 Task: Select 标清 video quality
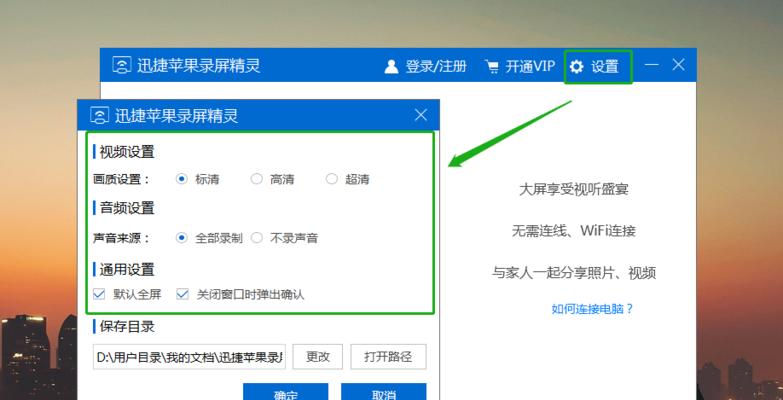point(181,179)
